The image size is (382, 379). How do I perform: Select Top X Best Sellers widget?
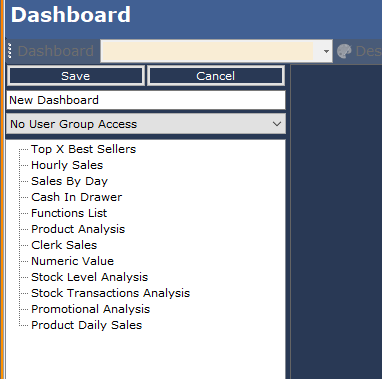click(x=83, y=149)
